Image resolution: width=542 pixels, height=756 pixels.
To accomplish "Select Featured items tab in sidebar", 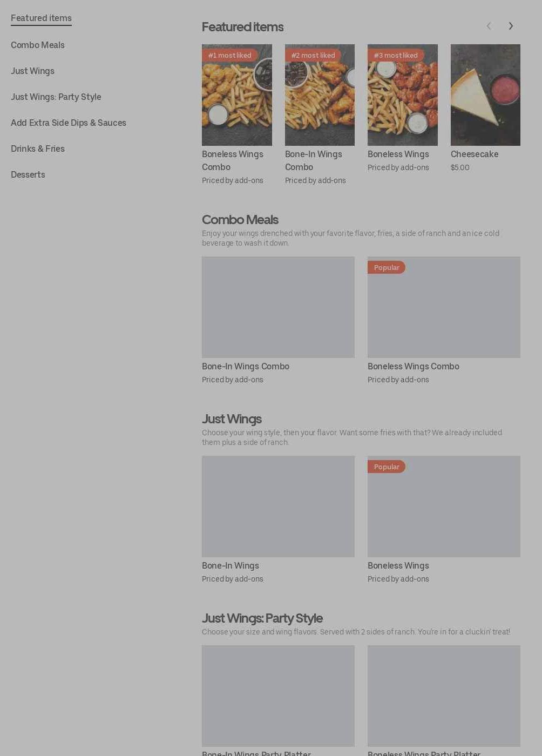I will [x=41, y=18].
